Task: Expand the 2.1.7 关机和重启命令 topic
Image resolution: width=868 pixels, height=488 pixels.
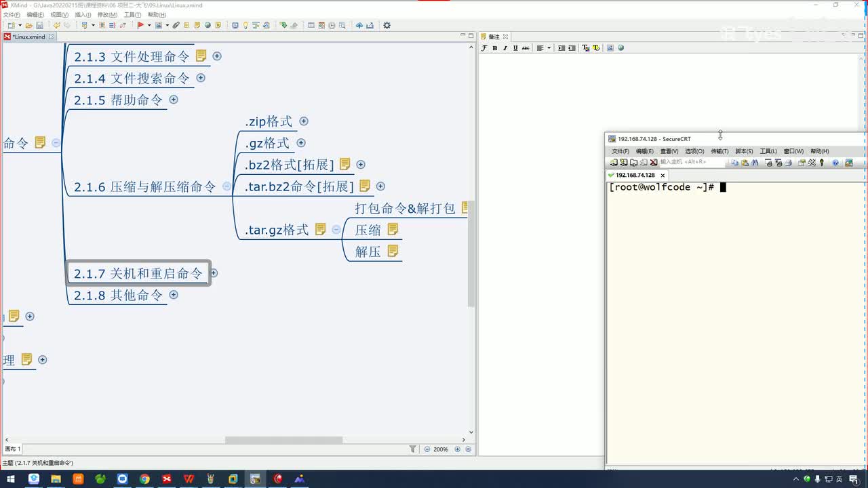Action: [x=214, y=273]
